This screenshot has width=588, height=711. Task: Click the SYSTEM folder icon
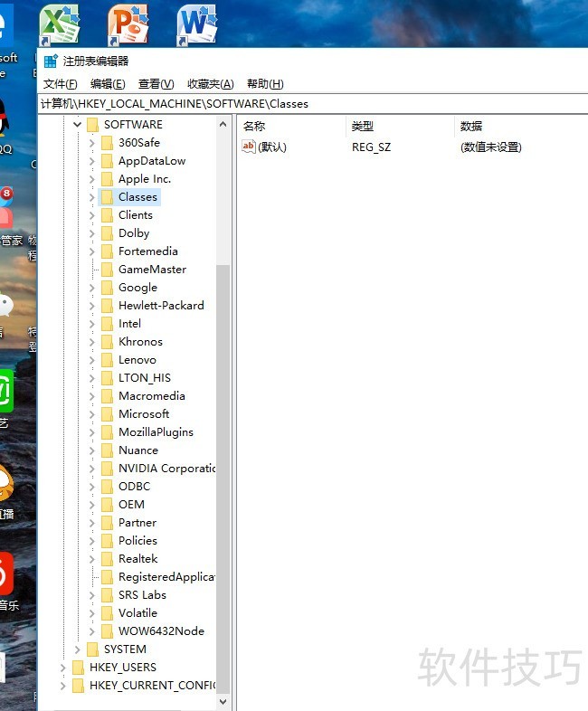click(x=92, y=649)
